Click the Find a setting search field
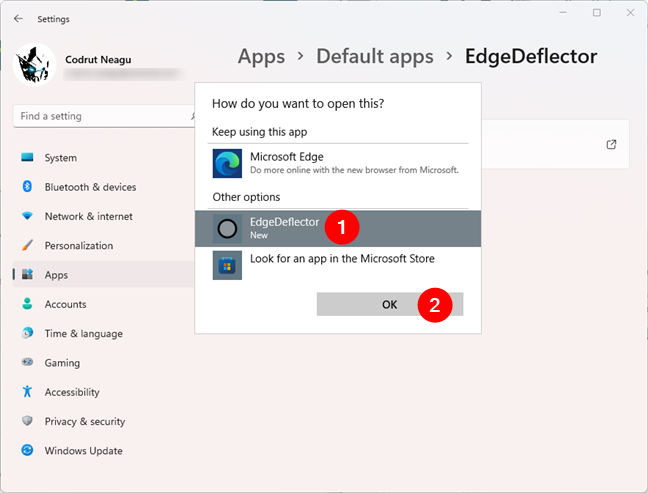 click(x=104, y=116)
